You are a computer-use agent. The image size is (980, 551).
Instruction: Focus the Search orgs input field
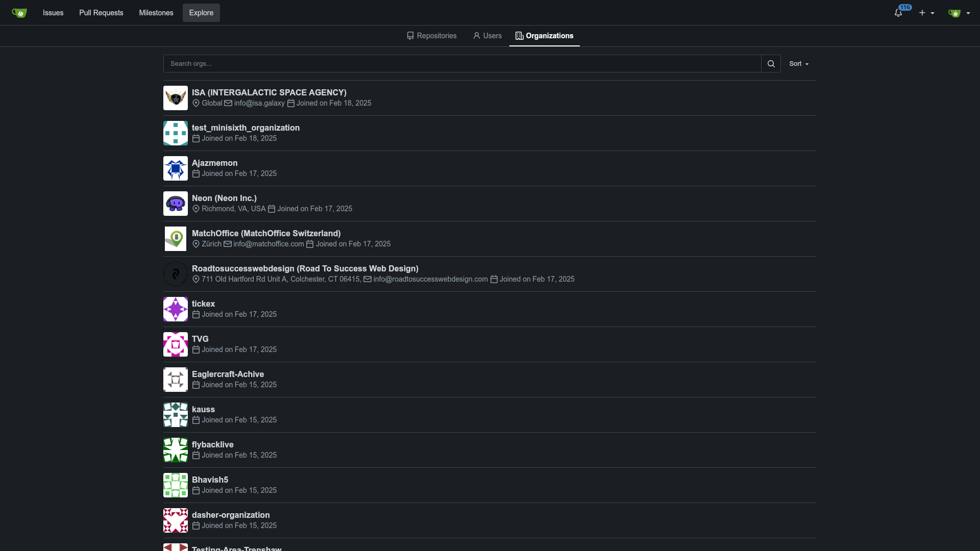click(462, 64)
